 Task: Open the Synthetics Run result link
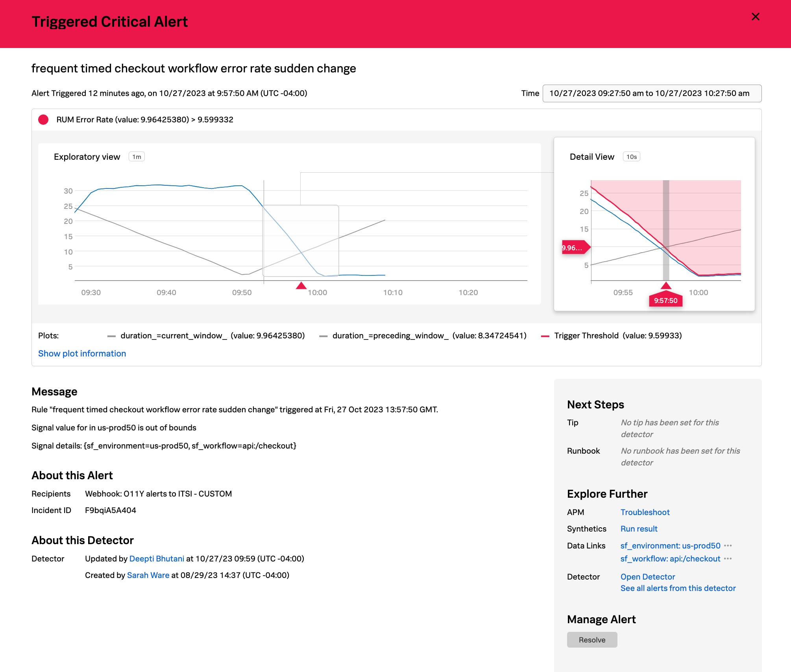[639, 529]
